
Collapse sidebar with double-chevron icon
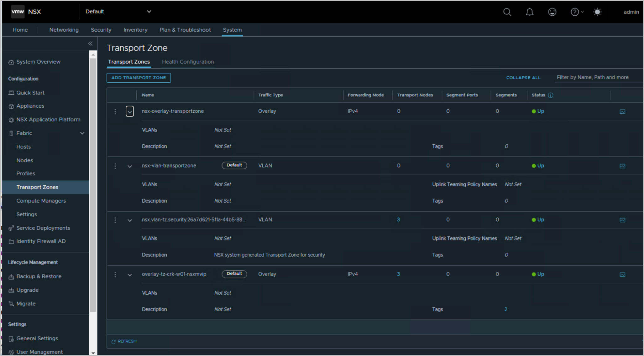click(x=90, y=44)
